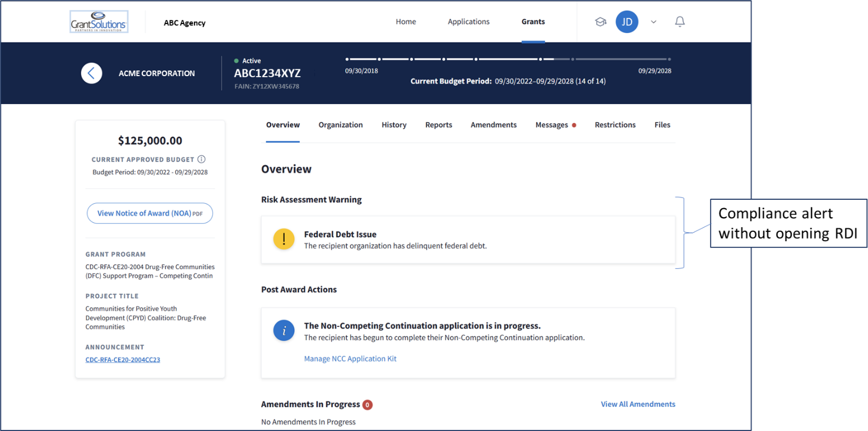The width and height of the screenshot is (868, 431).
Task: Switch to the Restrictions tab
Action: 615,125
